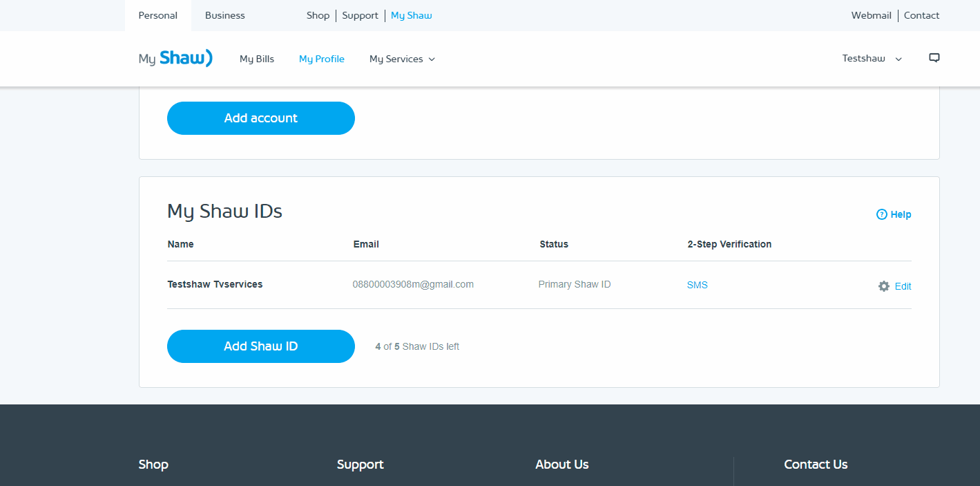Click the footer Support heading
Viewport: 980px width, 486px height.
pyautogui.click(x=361, y=465)
